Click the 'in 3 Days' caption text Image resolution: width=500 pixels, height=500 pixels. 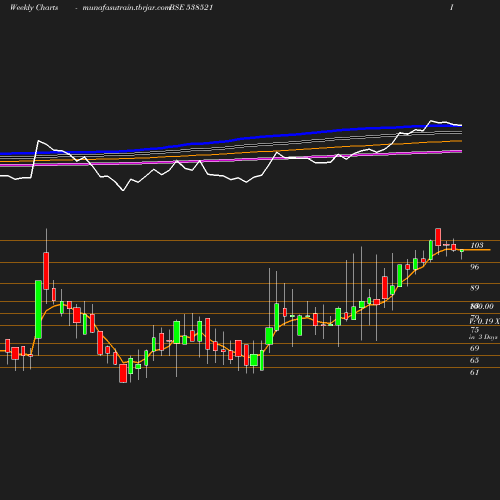click(x=483, y=337)
